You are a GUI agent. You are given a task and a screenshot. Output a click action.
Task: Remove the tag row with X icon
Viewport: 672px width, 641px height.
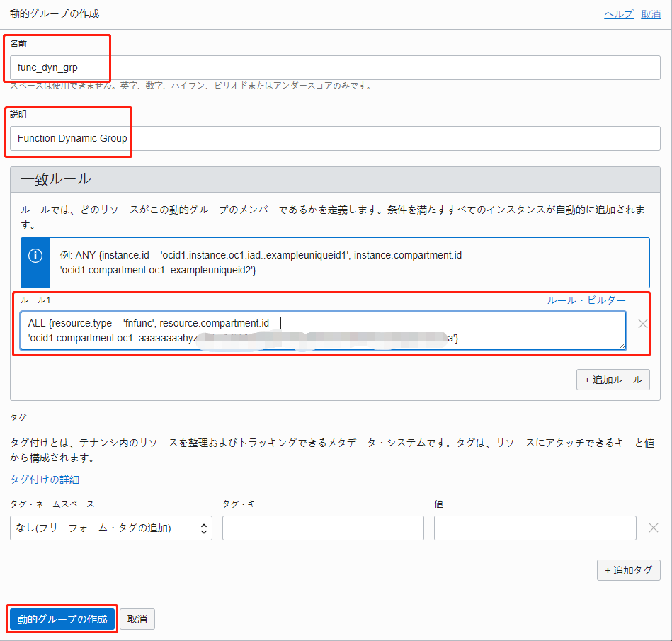[654, 528]
